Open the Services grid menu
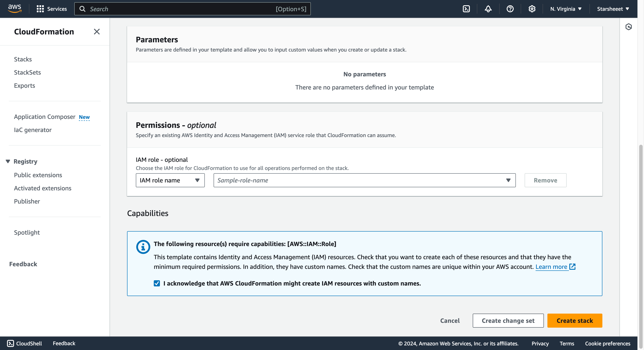Screen dimensions: 644x350 click(51, 9)
